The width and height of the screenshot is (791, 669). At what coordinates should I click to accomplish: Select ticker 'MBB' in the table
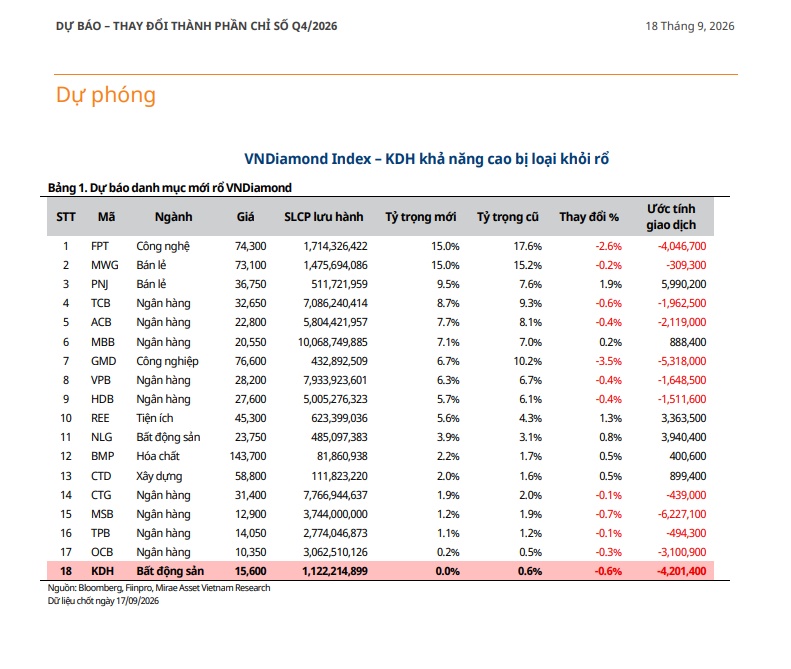(102, 342)
